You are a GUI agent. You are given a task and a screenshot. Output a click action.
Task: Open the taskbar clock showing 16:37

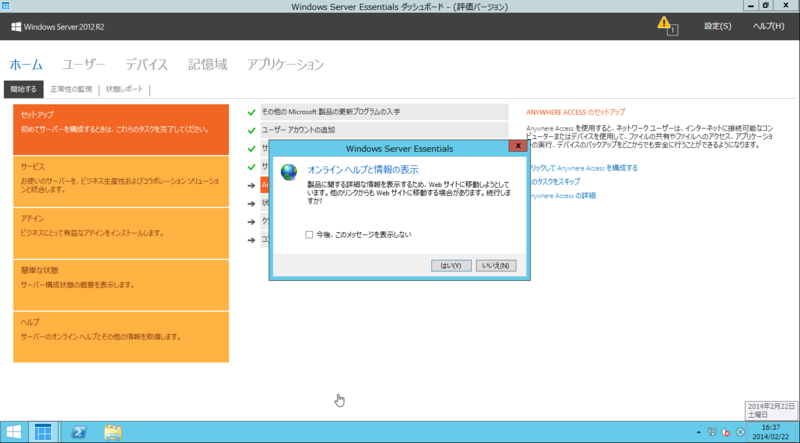(x=770, y=432)
